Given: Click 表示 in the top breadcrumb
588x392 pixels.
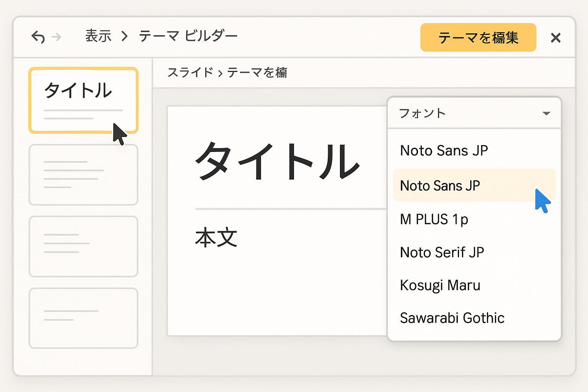Looking at the screenshot, I should pyautogui.click(x=98, y=36).
